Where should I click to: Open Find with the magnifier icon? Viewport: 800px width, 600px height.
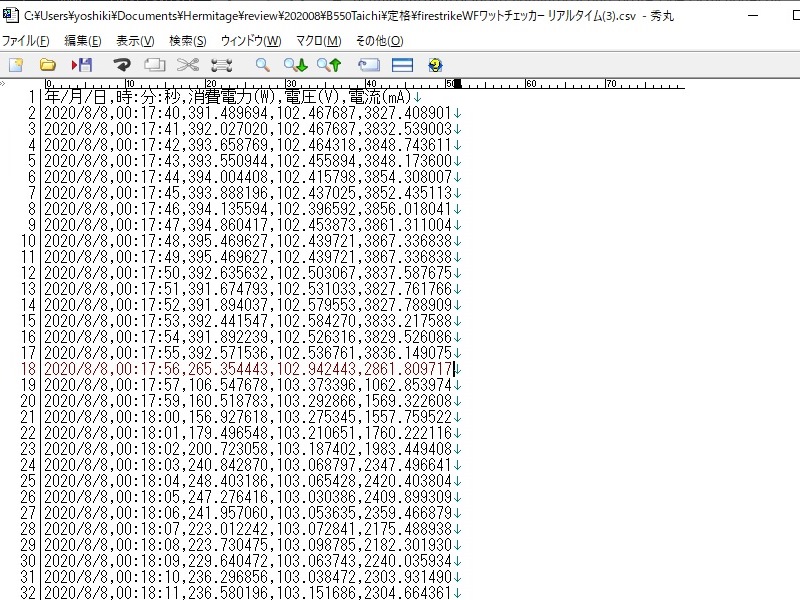pyautogui.click(x=262, y=65)
